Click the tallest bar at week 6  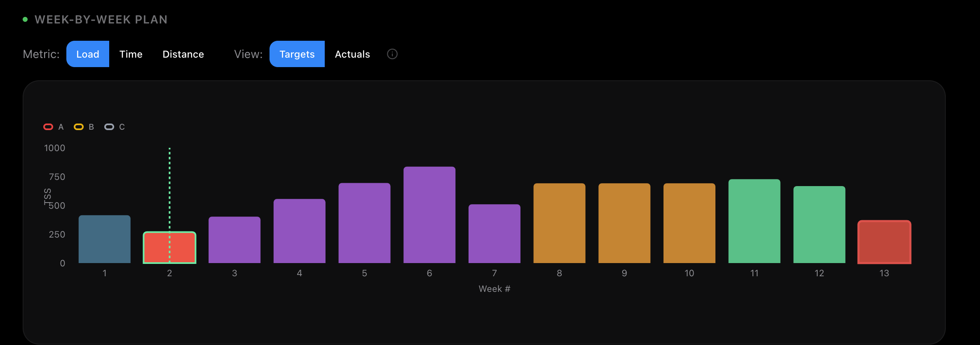coord(429,214)
